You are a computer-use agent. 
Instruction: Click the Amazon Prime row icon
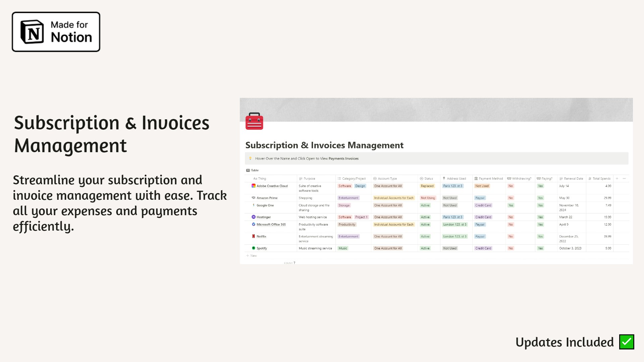[x=254, y=198]
